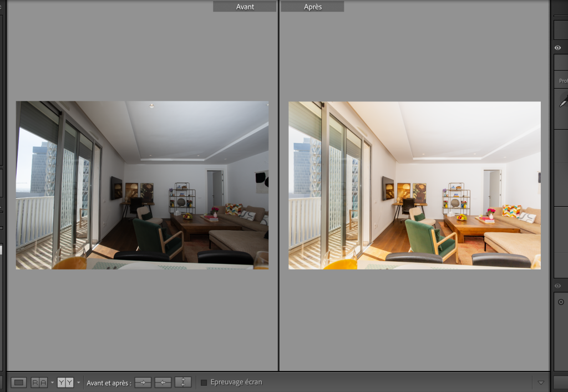Switch to Loupe view mode icon
This screenshot has width=568, height=392.
(19, 383)
